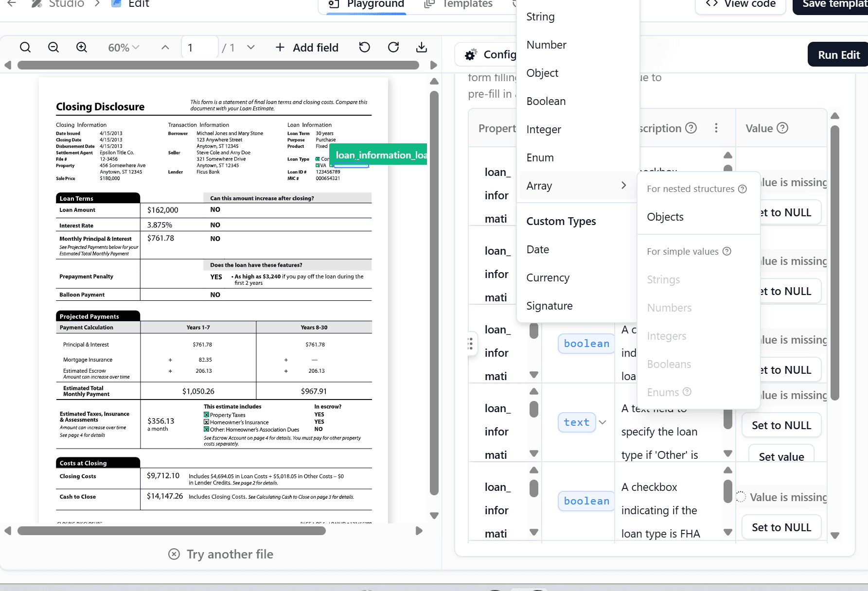Click the help icon beside the Value header
The image size is (868, 591).
[782, 128]
